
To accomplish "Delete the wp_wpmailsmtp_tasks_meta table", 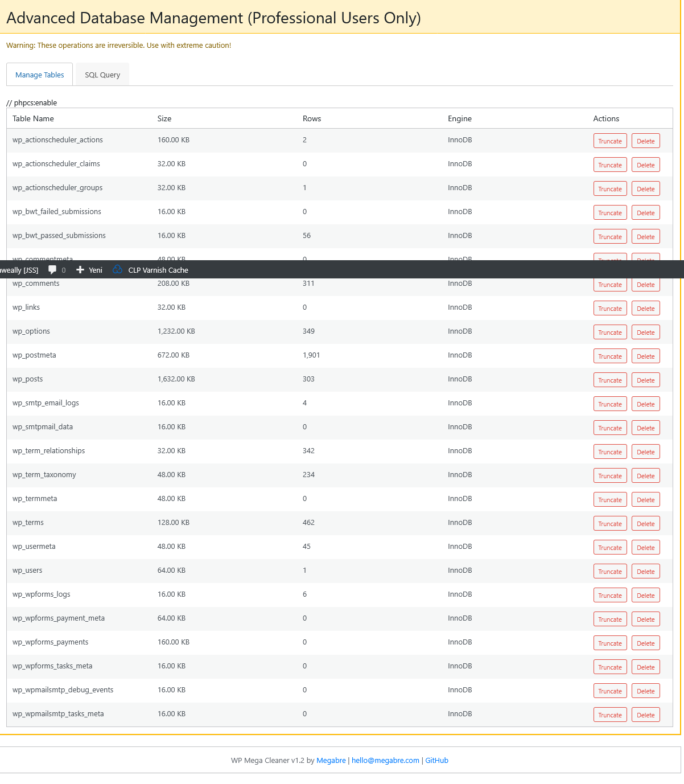I will click(x=645, y=715).
